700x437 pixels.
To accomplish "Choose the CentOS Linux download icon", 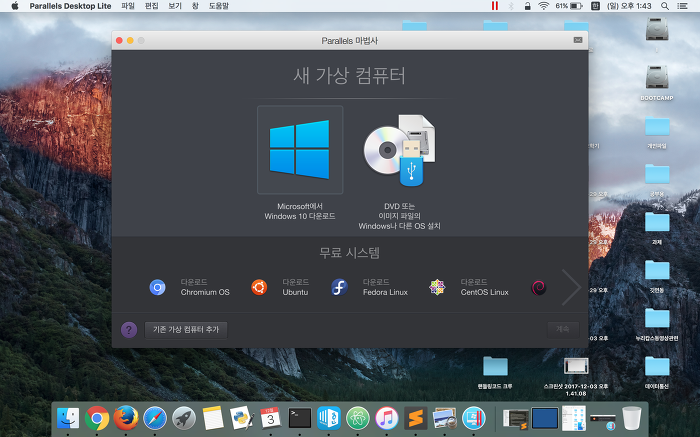I will tap(437, 287).
